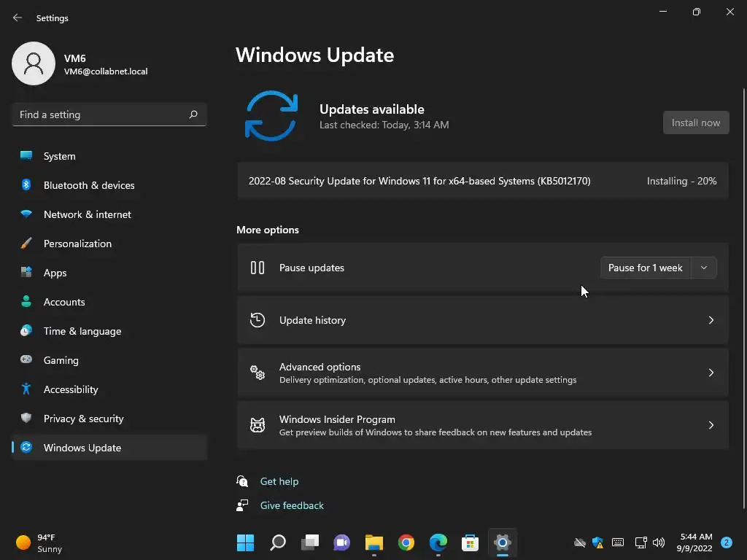The height and width of the screenshot is (560, 747).
Task: Open Update history chevron
Action: 711,320
